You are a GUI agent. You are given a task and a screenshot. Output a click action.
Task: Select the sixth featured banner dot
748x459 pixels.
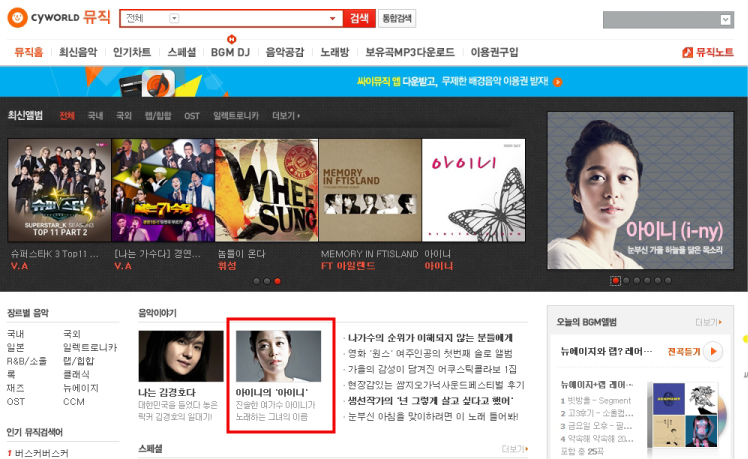(x=668, y=281)
